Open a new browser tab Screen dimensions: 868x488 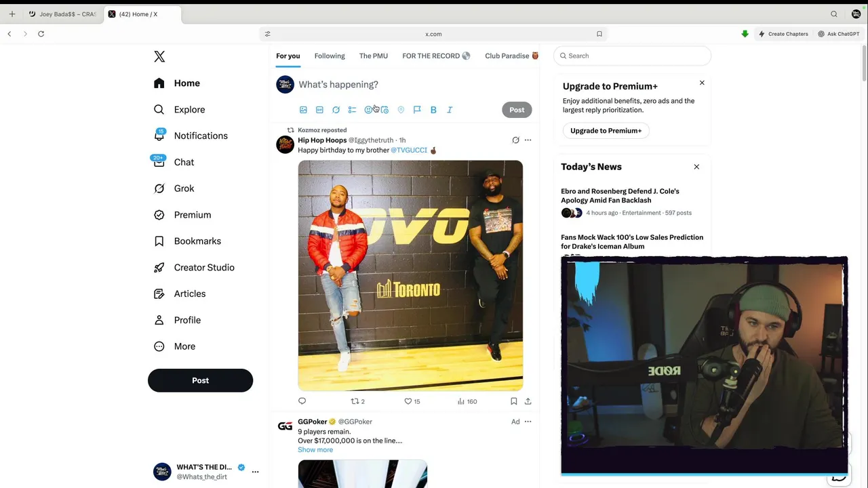tap(12, 14)
